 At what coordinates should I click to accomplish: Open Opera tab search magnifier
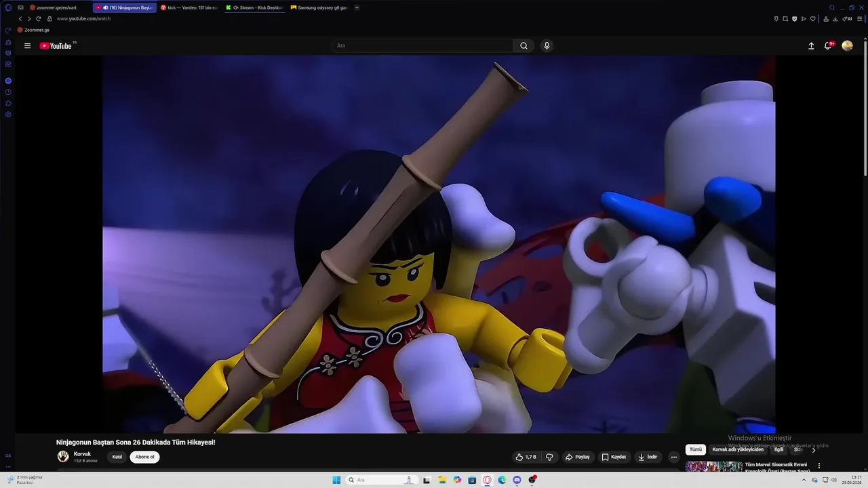coord(832,7)
